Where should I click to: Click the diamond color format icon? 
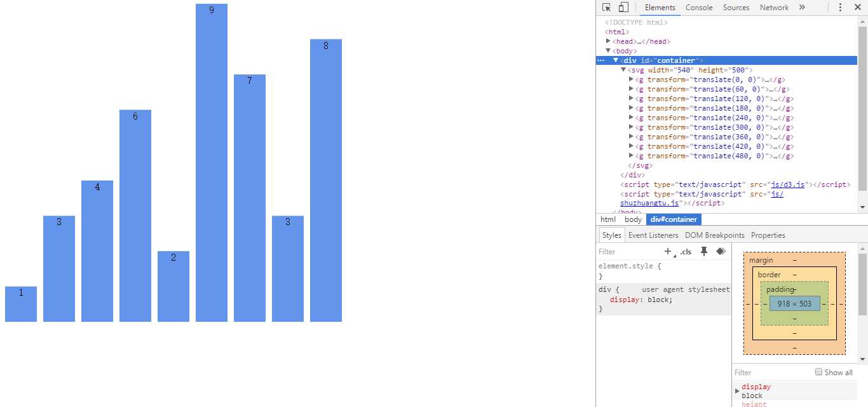coord(721,252)
